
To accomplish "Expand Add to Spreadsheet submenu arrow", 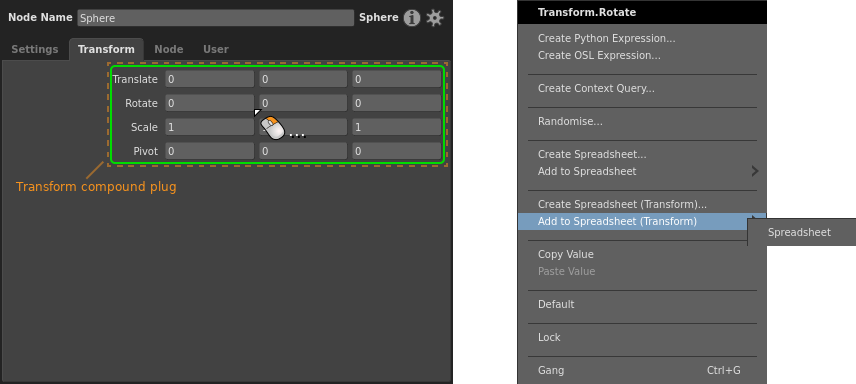I will point(754,172).
